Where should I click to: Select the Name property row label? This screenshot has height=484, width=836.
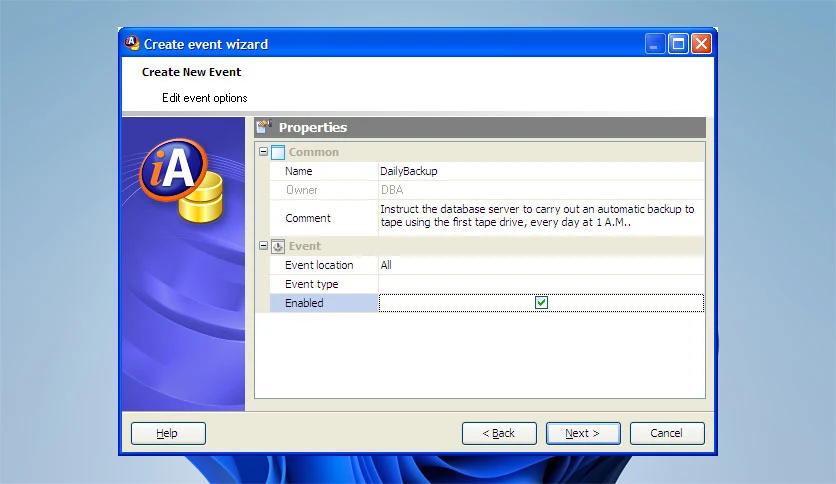(324, 171)
